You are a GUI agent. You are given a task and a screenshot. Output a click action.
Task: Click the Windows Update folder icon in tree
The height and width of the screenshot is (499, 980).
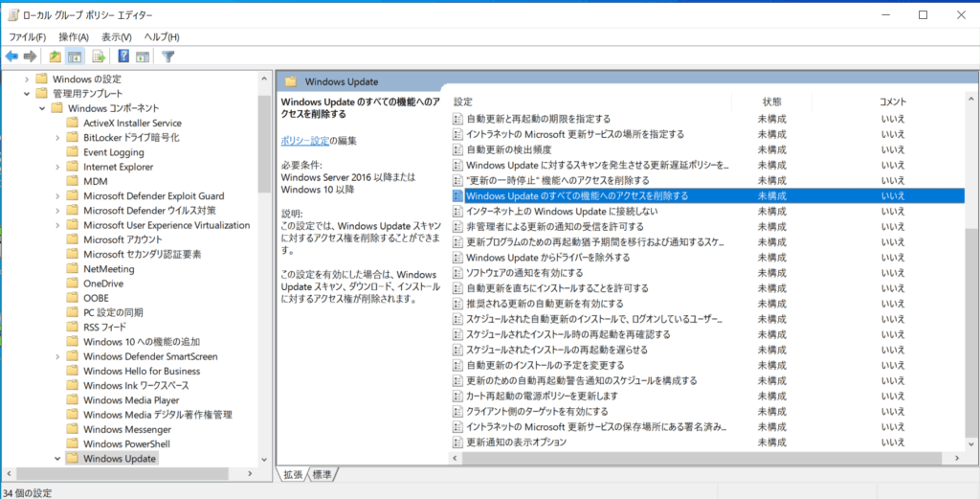pos(72,459)
